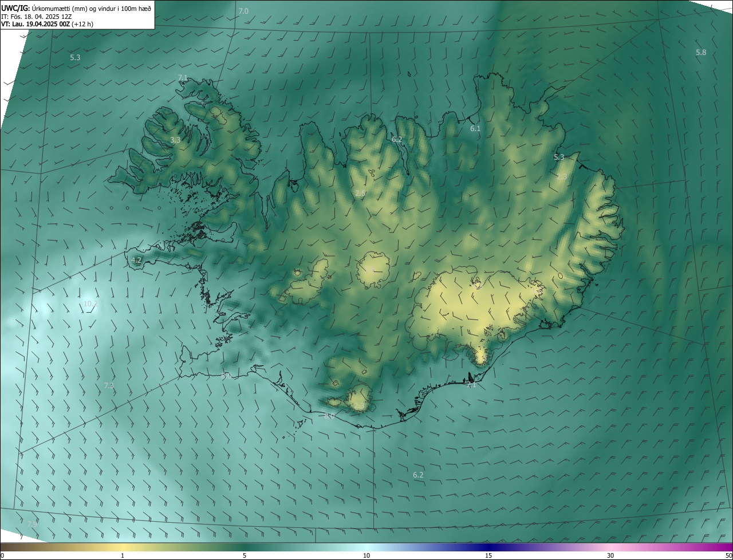Click the colorbar tick labeled 10
This screenshot has height=560, width=733.
[366, 556]
